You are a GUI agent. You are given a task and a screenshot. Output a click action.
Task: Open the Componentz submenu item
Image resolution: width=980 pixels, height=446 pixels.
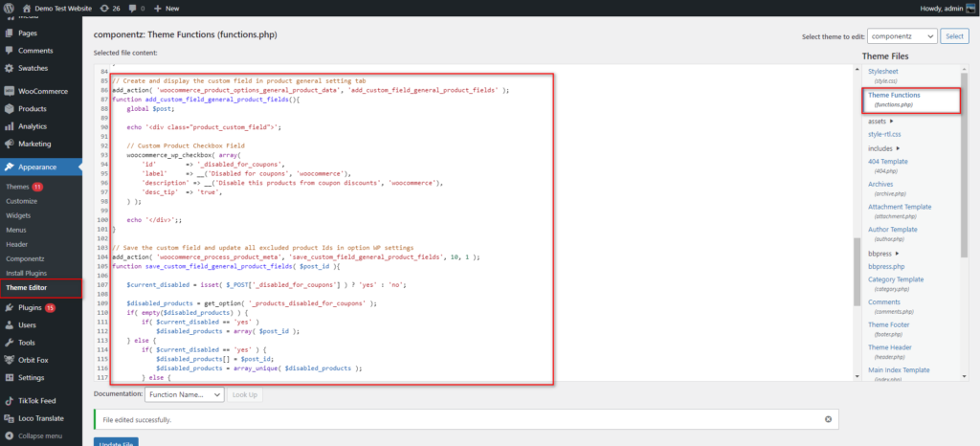coord(23,258)
